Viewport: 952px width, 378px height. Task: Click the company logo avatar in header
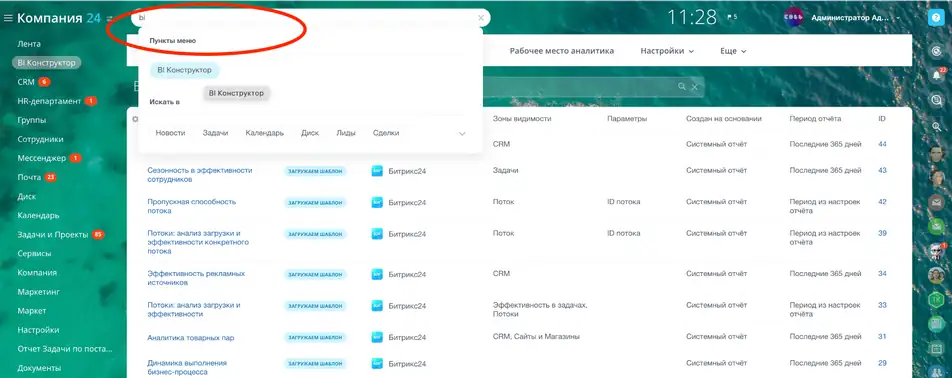(794, 18)
